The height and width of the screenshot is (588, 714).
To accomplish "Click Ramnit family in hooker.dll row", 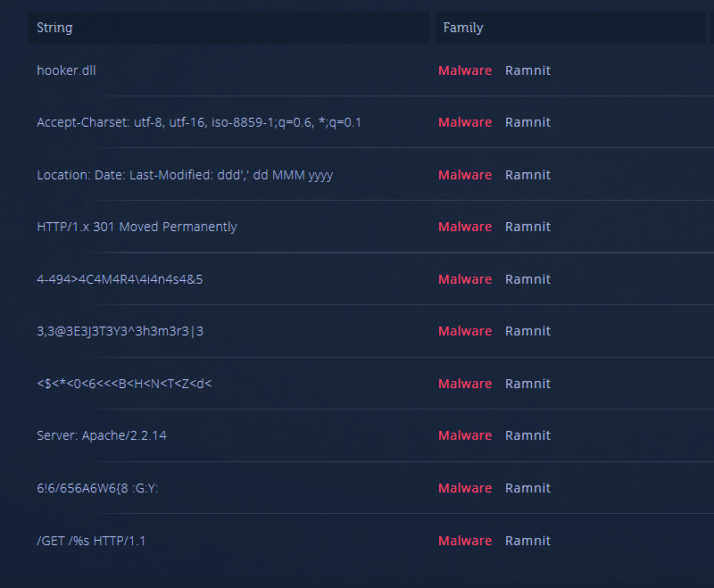I will point(527,70).
